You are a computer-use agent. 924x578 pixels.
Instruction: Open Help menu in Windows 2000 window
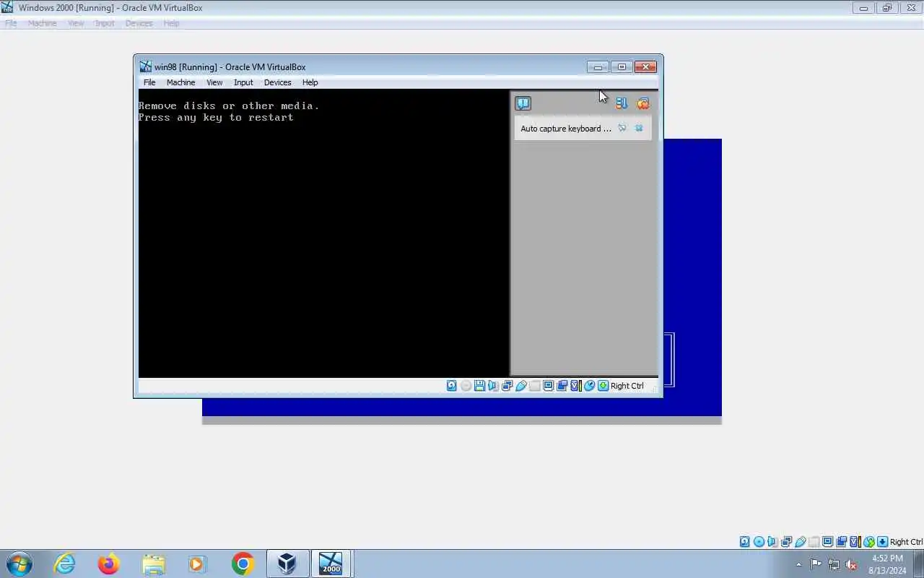[171, 23]
